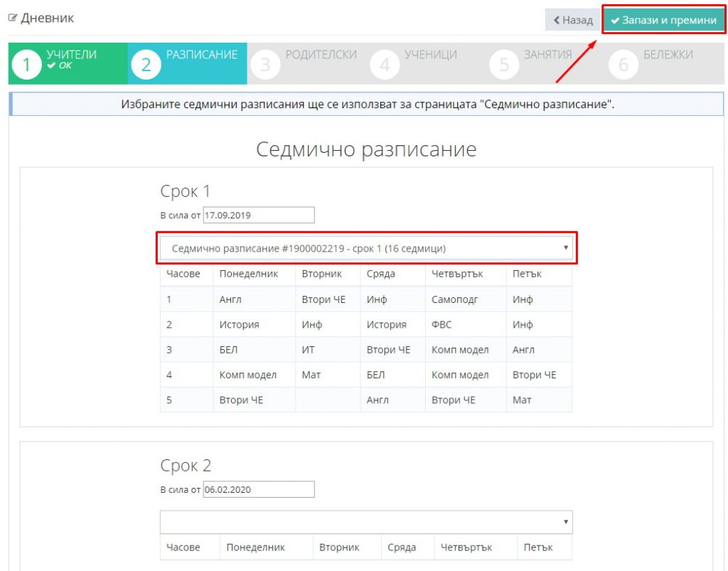This screenshot has width=728, height=571.
Task: Click the Срок 1 heading
Action: coord(186,191)
